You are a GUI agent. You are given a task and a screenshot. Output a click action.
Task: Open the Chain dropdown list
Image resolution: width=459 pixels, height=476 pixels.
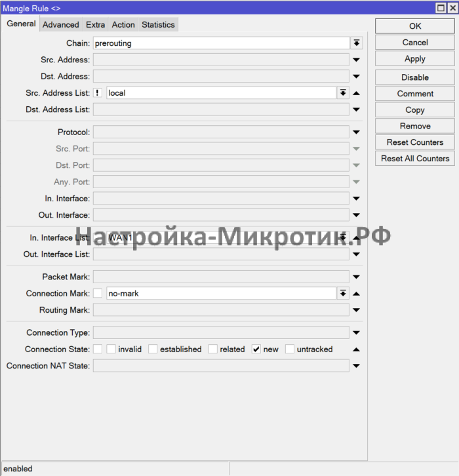pos(357,43)
